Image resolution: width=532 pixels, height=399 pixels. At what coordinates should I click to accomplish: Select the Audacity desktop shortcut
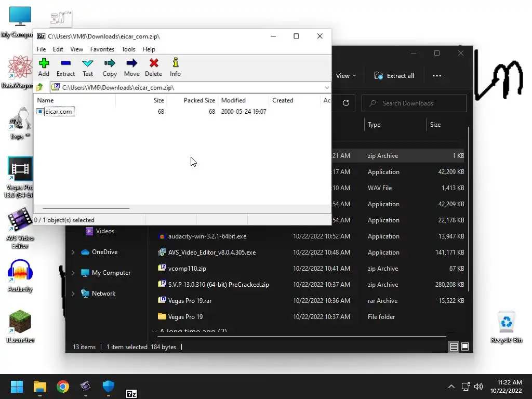20,275
